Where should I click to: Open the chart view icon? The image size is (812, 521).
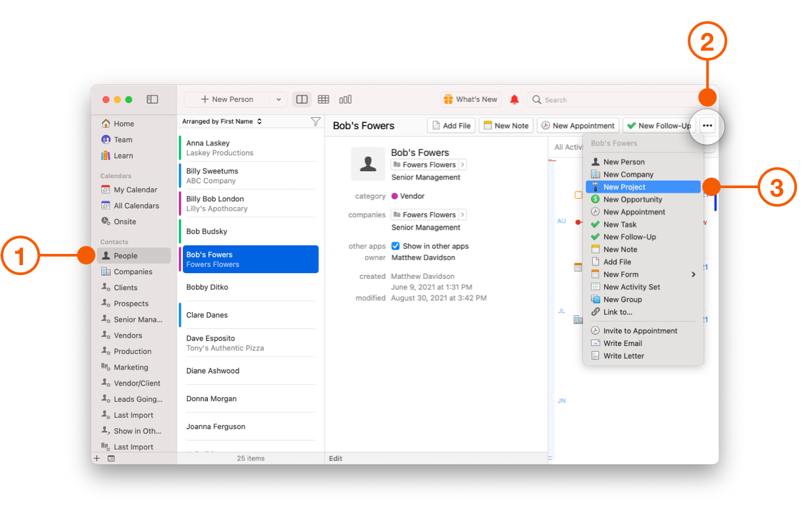pos(345,99)
